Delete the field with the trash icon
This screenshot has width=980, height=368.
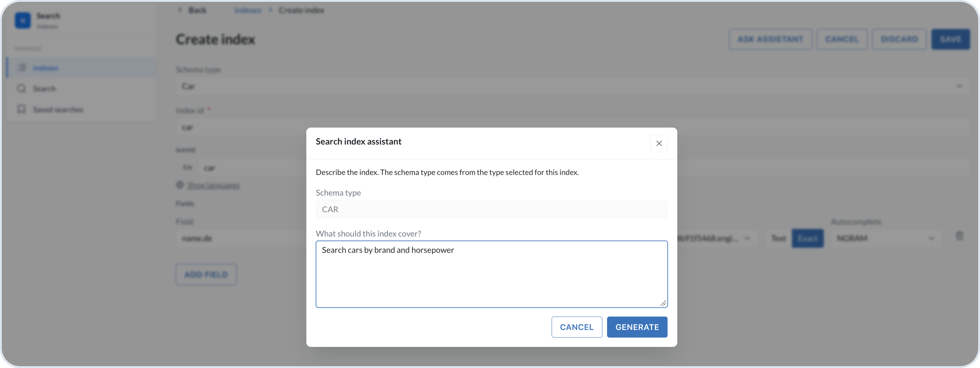(x=959, y=236)
